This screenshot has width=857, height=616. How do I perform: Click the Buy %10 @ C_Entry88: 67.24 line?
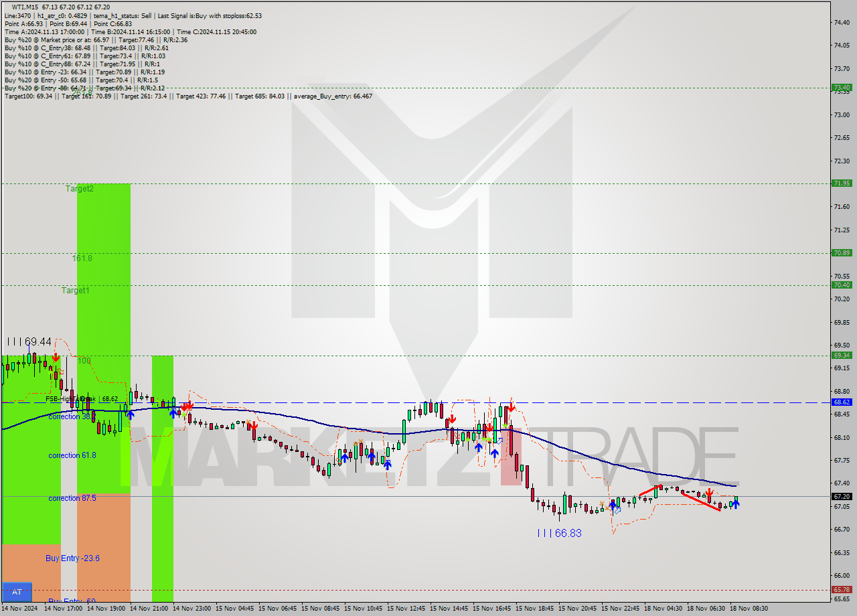(x=82, y=64)
